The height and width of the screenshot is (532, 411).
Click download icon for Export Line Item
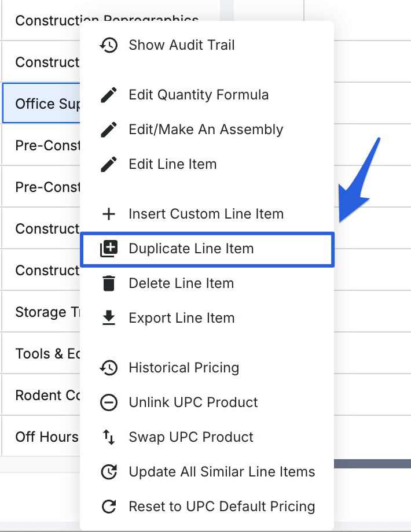pyautogui.click(x=109, y=318)
